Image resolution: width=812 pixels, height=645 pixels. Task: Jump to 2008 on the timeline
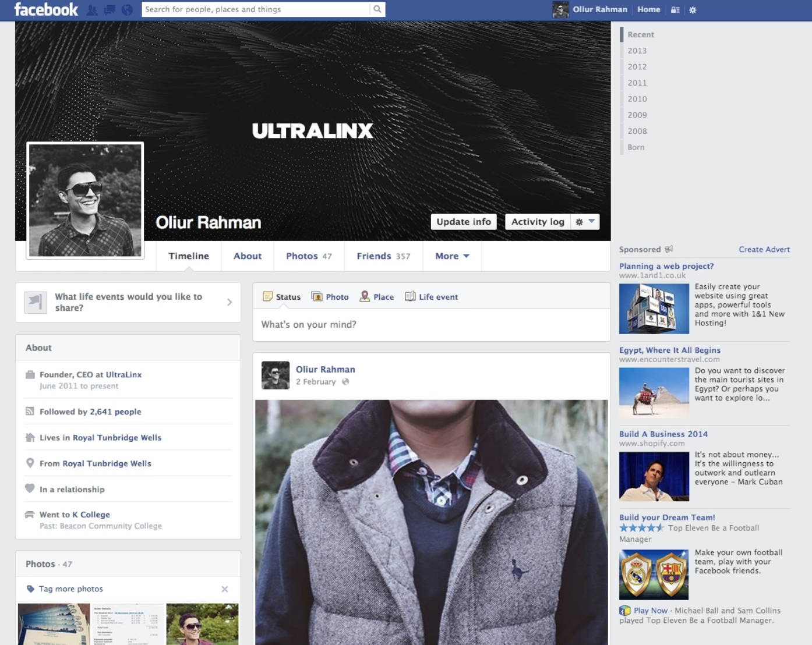tap(637, 131)
